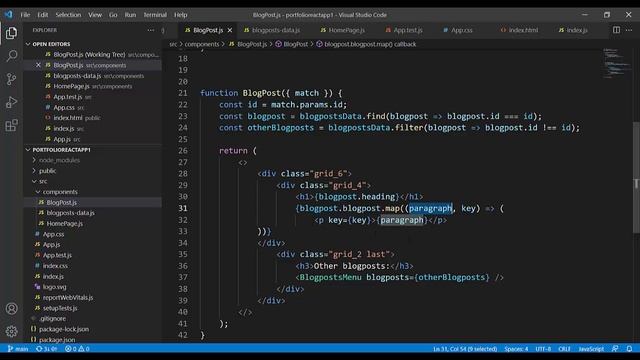Open the Go menu
The width and height of the screenshot is (640, 360).
pos(113,15)
